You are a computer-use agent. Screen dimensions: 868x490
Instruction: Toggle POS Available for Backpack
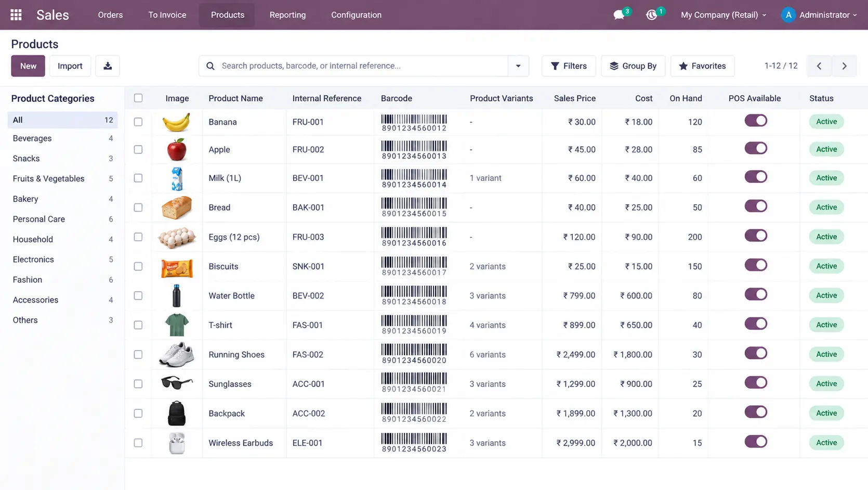[756, 412]
